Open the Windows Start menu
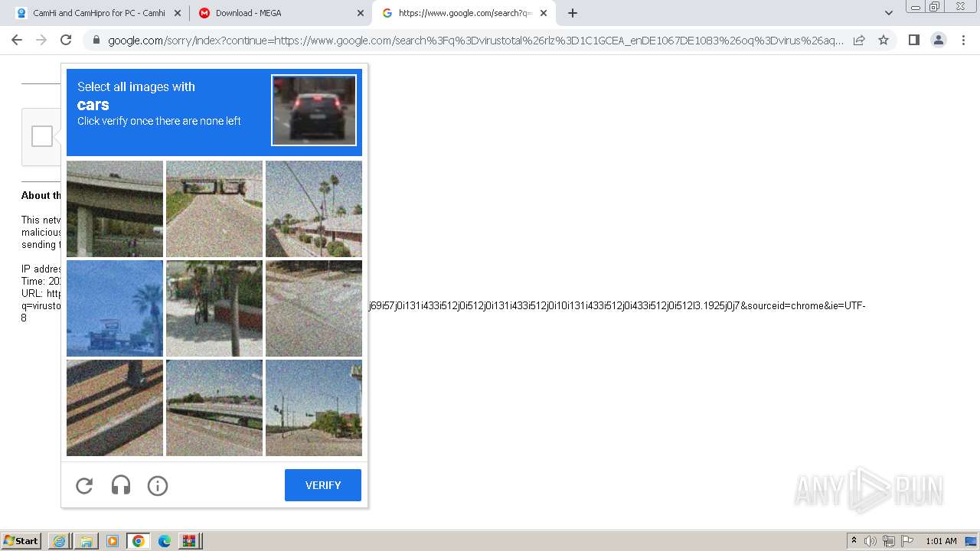This screenshot has height=551, width=980. click(x=21, y=540)
